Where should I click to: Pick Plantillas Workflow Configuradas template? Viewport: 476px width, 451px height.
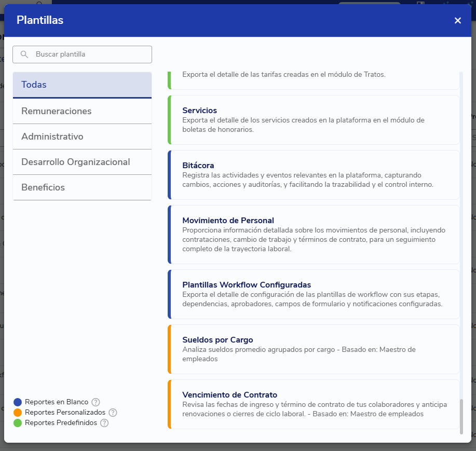pyautogui.click(x=314, y=294)
